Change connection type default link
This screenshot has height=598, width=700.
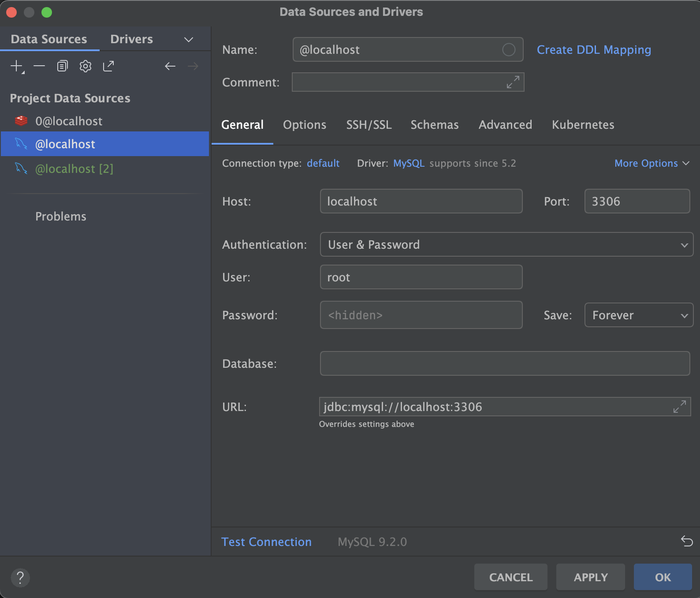pos(323,163)
